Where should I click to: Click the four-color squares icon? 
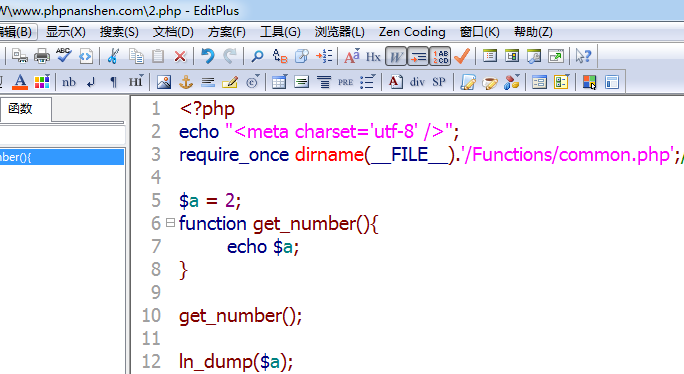point(589,82)
